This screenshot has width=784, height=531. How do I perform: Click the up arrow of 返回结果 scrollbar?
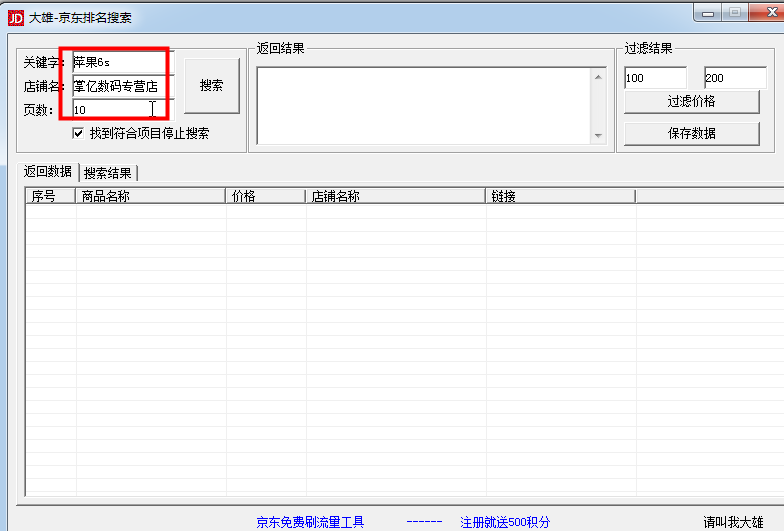[598, 77]
